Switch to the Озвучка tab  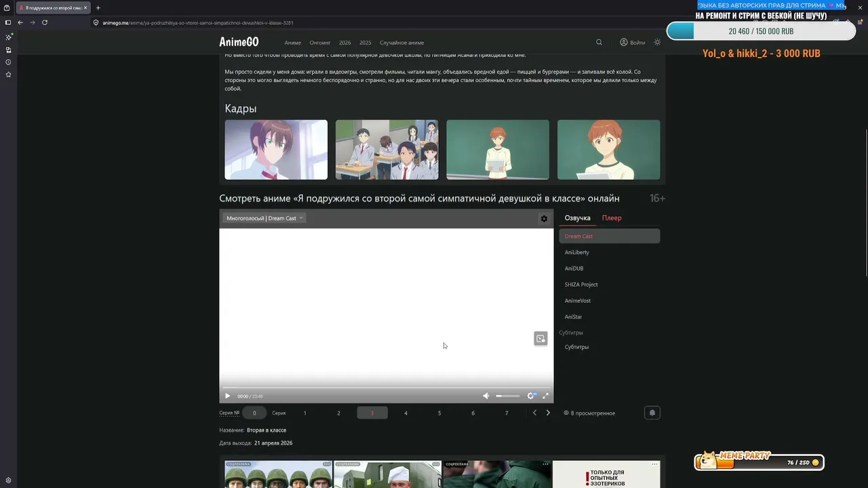point(578,218)
